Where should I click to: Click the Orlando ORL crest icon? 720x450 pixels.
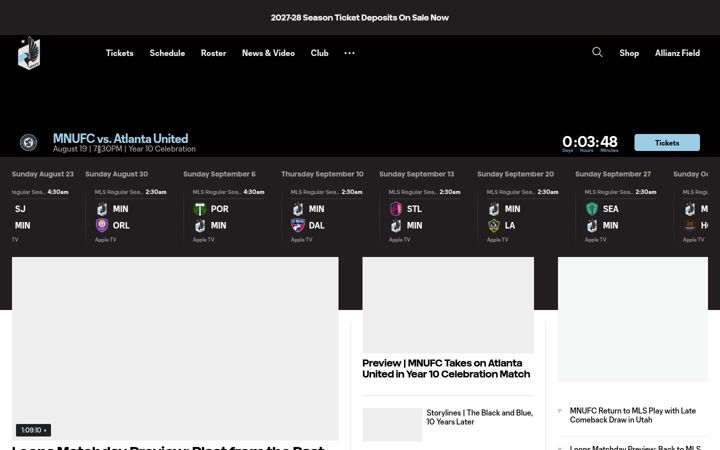click(x=102, y=225)
